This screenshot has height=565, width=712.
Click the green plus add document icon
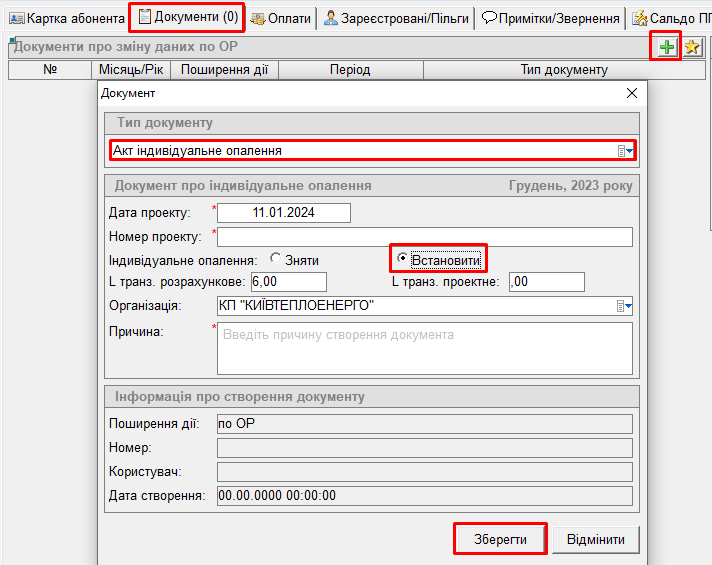(x=667, y=47)
